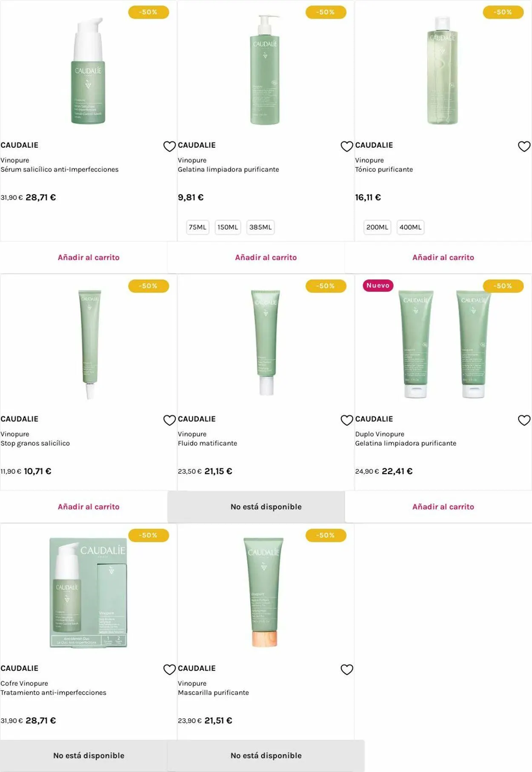Favorite Mascarilla purificante via heart icon
Image resolution: width=532 pixels, height=772 pixels.
pyautogui.click(x=347, y=669)
